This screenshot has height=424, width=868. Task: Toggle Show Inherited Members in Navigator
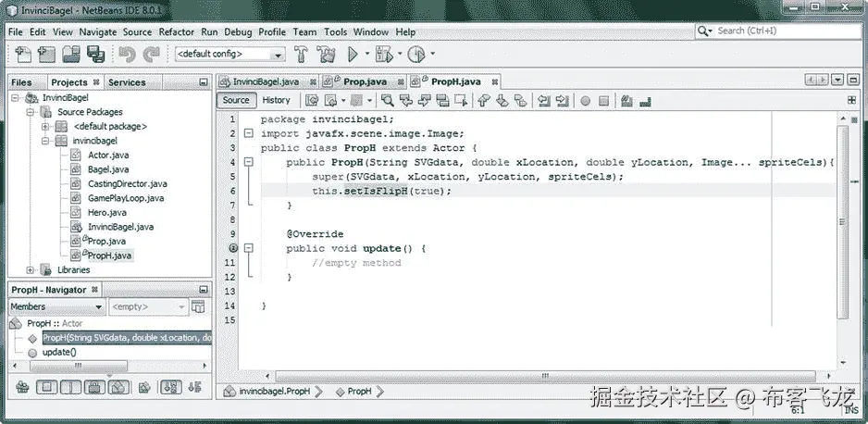pyautogui.click(x=23, y=388)
